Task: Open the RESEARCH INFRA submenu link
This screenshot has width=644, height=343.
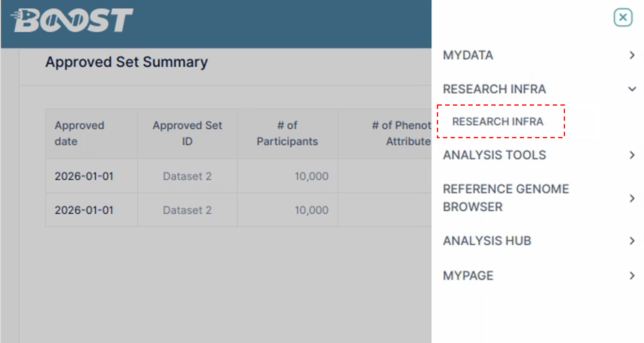Action: coord(498,122)
